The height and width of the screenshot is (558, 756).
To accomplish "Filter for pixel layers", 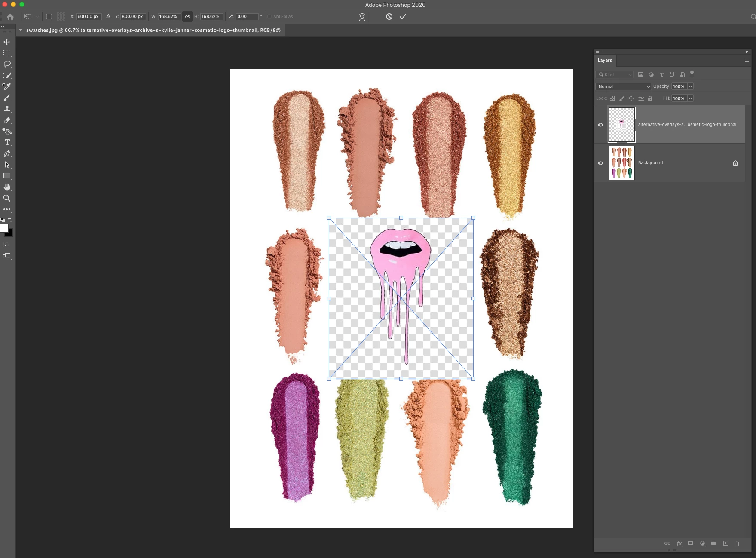I will point(641,75).
